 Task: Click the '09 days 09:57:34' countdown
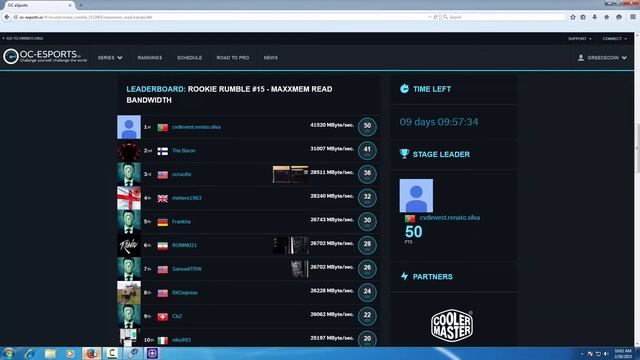tap(439, 122)
